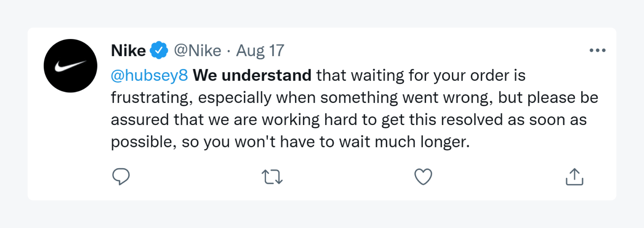Visit the @hubsey8 mentioned profile

149,75
